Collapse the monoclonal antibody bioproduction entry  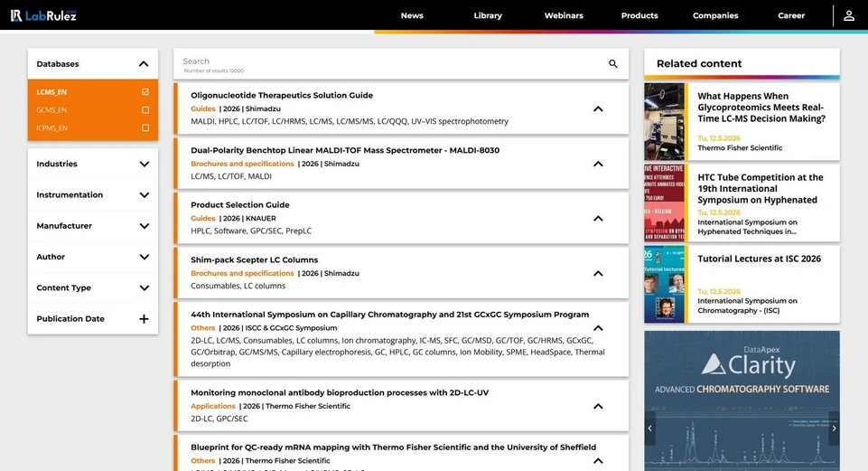pos(598,407)
